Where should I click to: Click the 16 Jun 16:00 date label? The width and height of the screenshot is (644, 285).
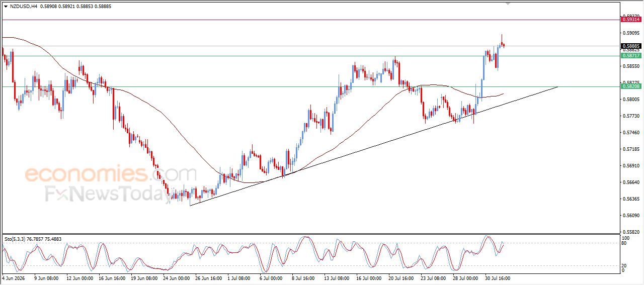coord(112,277)
